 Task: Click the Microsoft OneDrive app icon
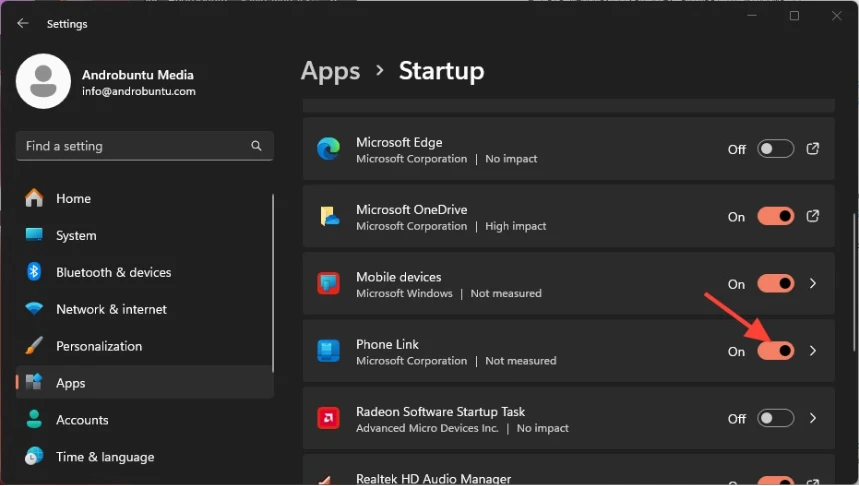point(329,216)
